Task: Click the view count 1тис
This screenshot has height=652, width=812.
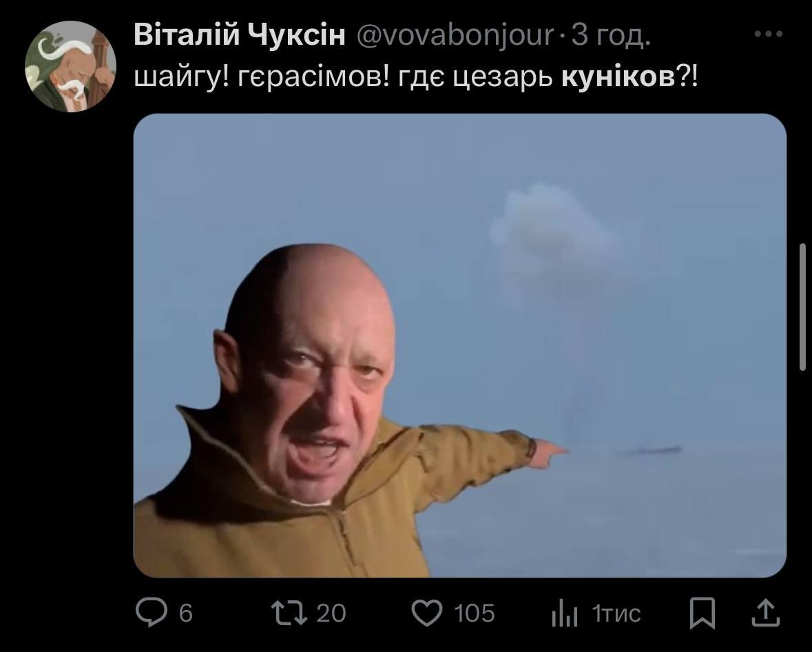Action: click(616, 613)
